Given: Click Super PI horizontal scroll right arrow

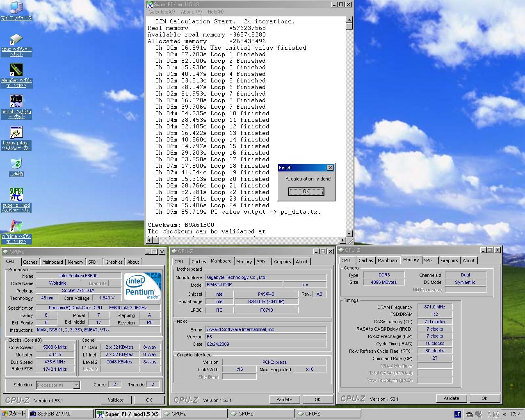Looking at the screenshot, I should tap(343, 240).
